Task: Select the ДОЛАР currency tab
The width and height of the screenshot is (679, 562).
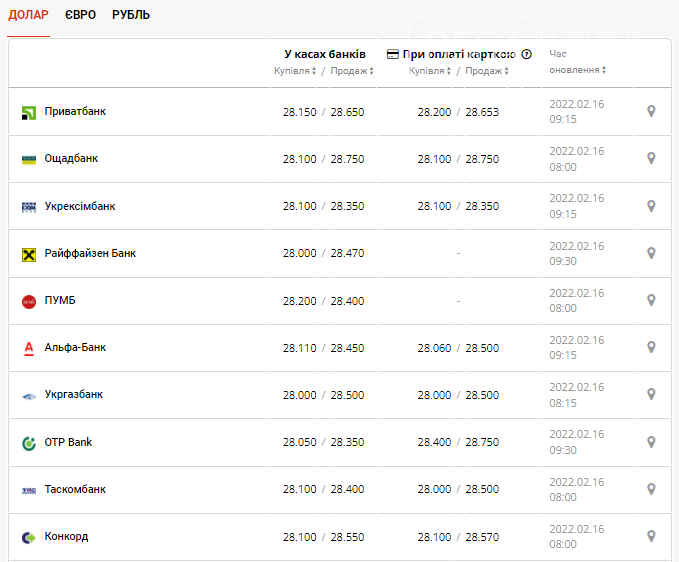Action: (x=28, y=15)
